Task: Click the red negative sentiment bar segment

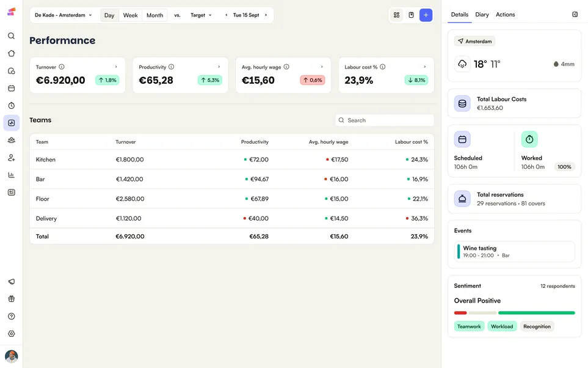Action: [x=460, y=313]
